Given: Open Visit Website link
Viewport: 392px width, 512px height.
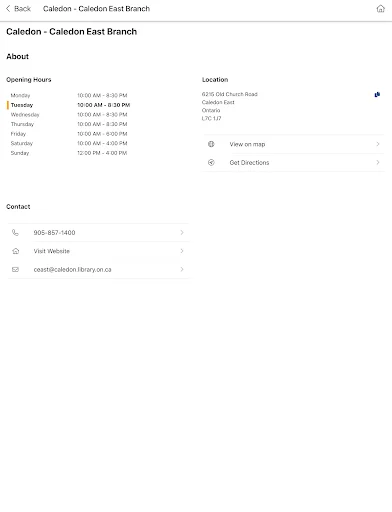Looking at the screenshot, I should pos(52,251).
